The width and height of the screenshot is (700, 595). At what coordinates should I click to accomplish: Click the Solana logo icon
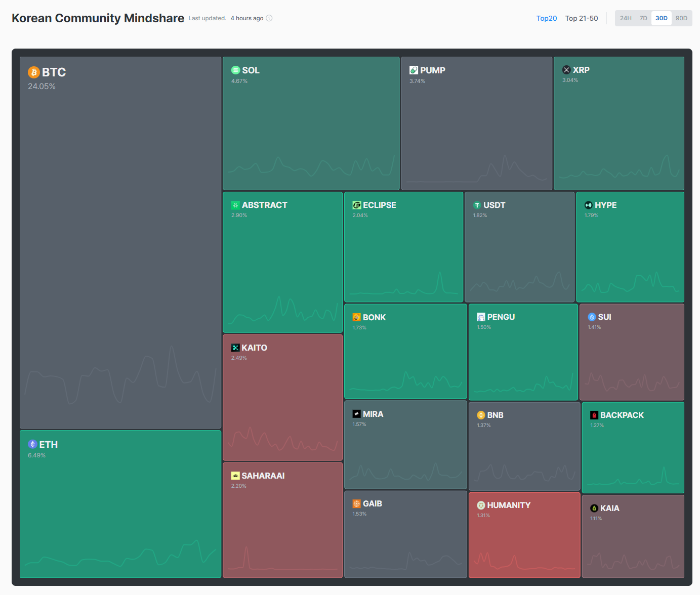pyautogui.click(x=235, y=70)
